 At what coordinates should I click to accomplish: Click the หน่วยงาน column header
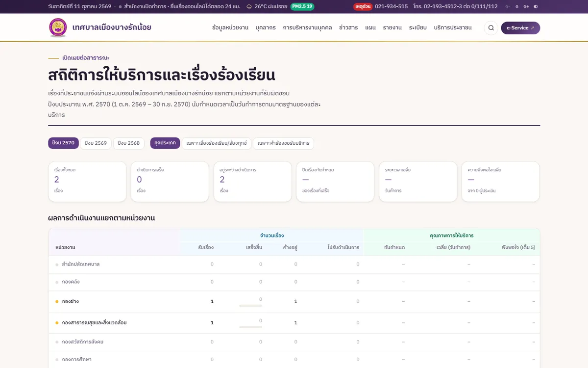(66, 247)
